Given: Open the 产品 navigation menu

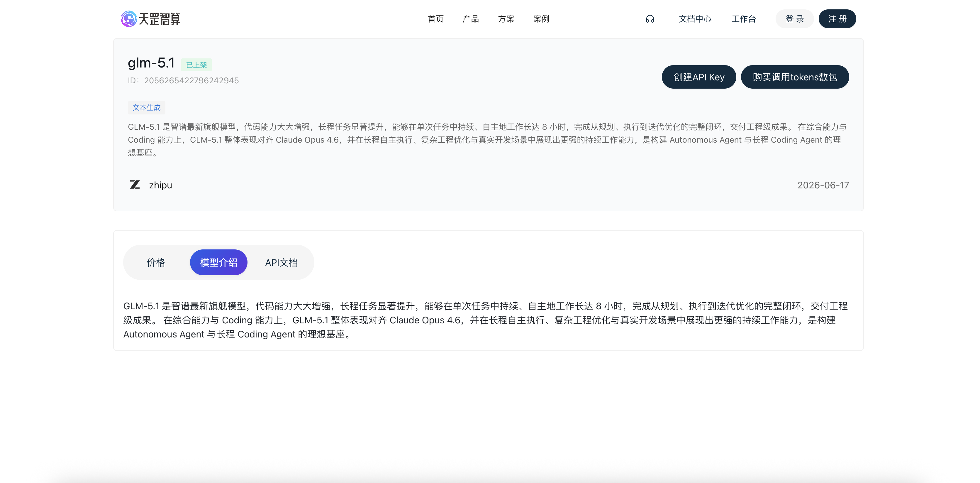Looking at the screenshot, I should coord(471,19).
